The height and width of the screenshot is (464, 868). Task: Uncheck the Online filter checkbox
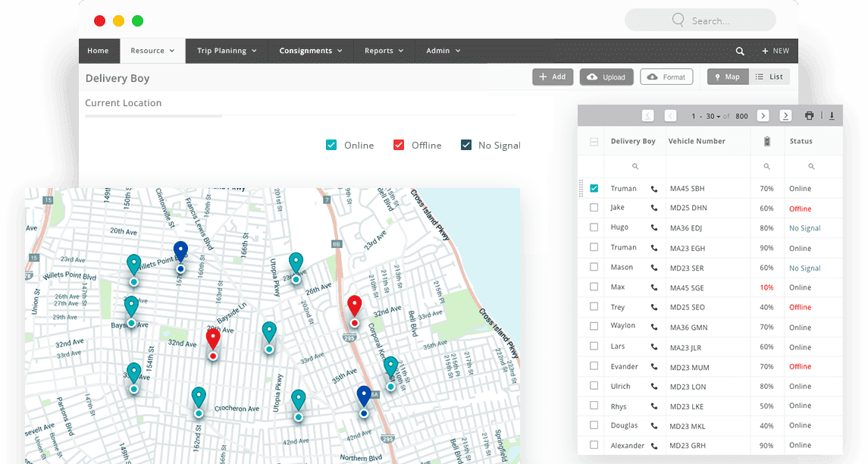tap(332, 144)
